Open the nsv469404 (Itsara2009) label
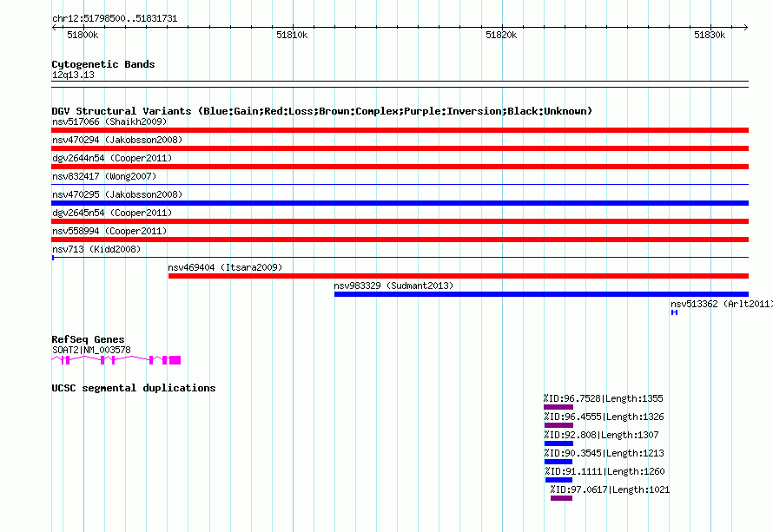This screenshot has height=532, width=773. pyautogui.click(x=225, y=267)
